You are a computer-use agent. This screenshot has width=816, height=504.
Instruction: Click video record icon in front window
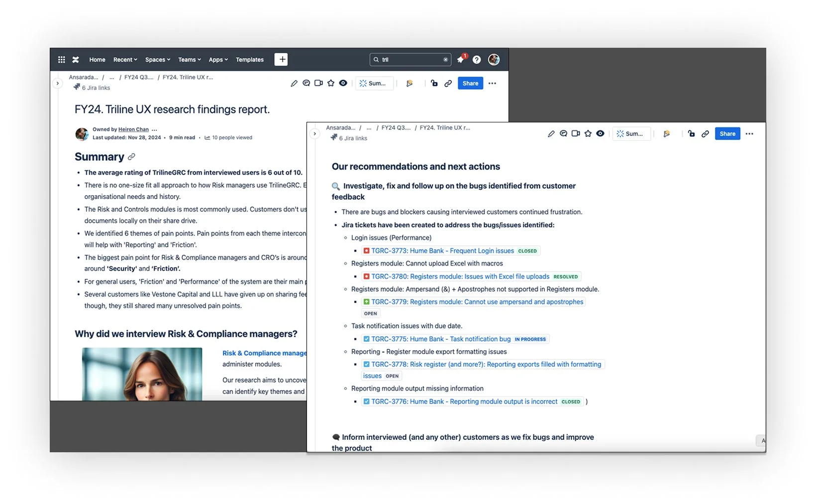(x=576, y=133)
